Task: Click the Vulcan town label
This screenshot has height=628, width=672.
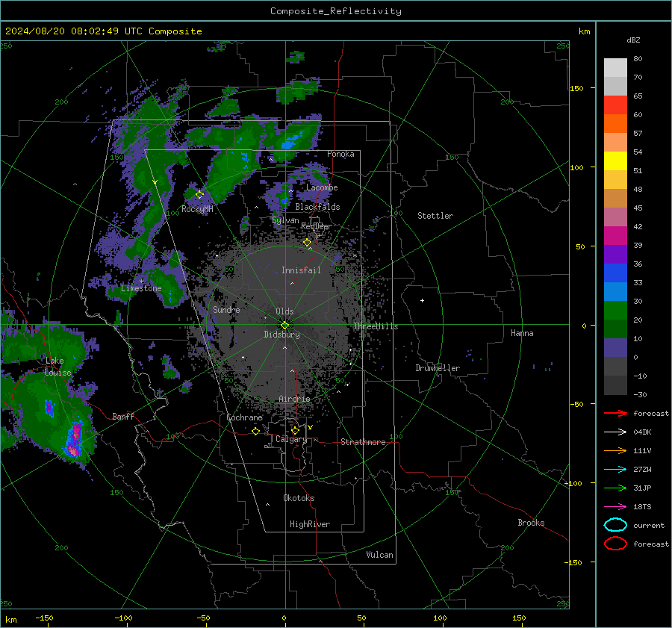Action: [379, 555]
